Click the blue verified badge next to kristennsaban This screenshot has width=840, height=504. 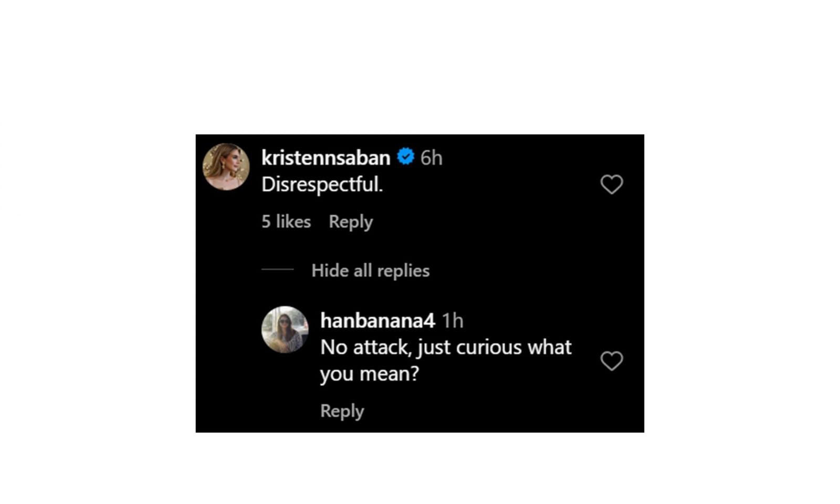(x=406, y=156)
